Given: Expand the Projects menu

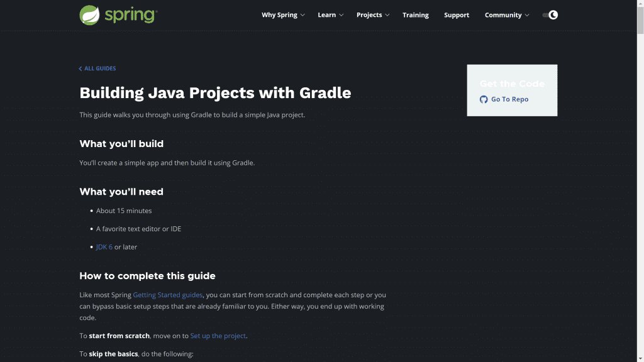Looking at the screenshot, I should click(x=373, y=15).
